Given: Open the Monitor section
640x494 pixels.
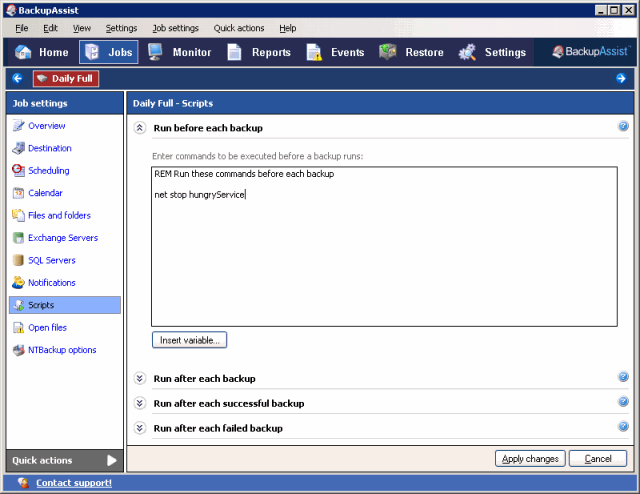Looking at the screenshot, I should coord(180,52).
